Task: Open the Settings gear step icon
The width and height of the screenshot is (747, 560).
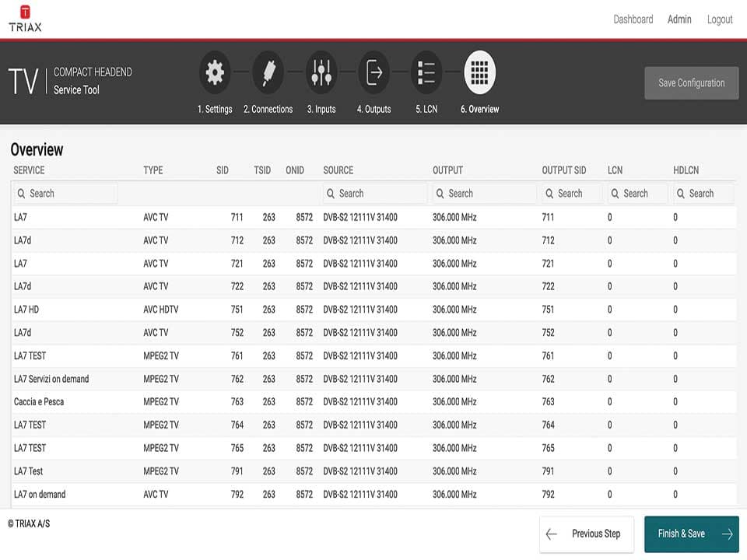Action: coord(215,72)
